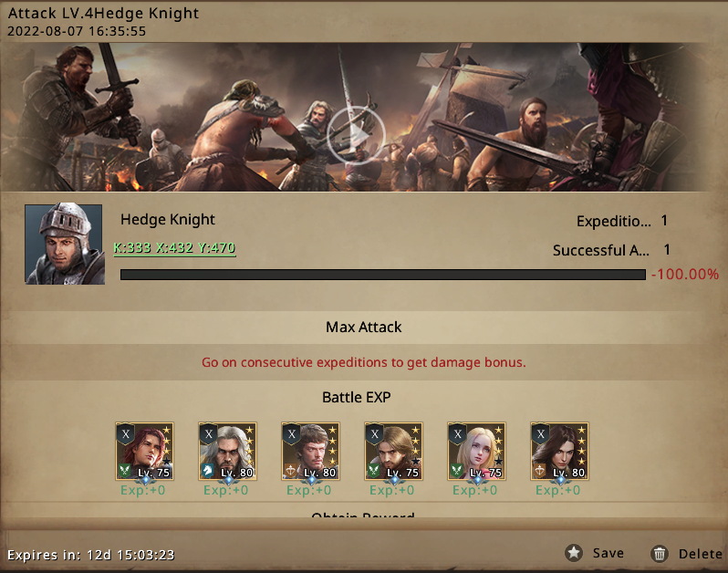Screen dimensions: 728x573
Task: Click the Max Attack section header
Action: tap(363, 327)
